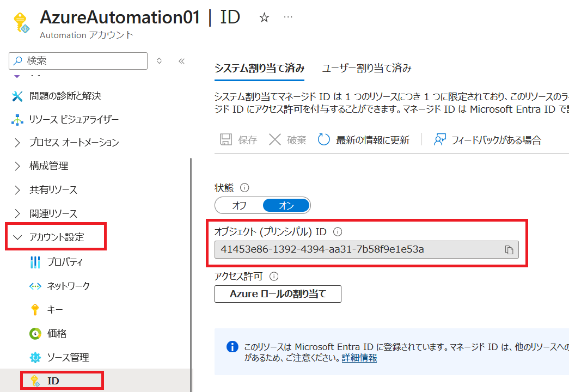The image size is (569, 392).
Task: Collapse the sidebar with double chevron icon
Action: tap(182, 61)
